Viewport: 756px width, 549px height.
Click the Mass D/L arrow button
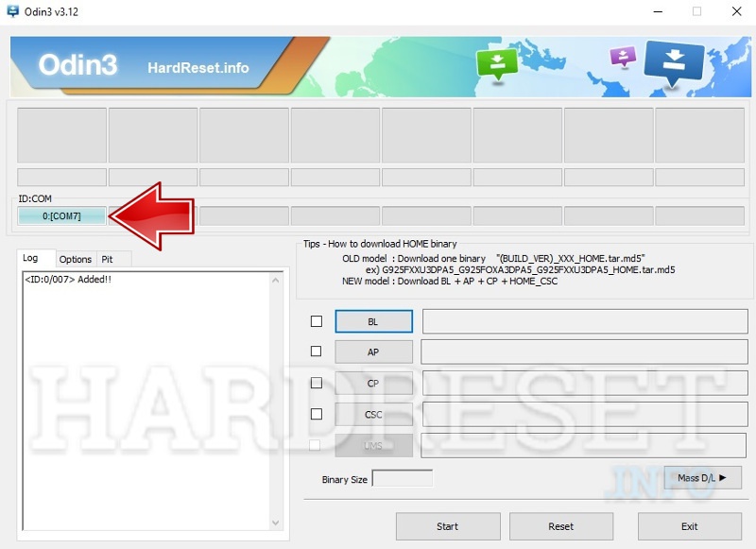[x=702, y=478]
